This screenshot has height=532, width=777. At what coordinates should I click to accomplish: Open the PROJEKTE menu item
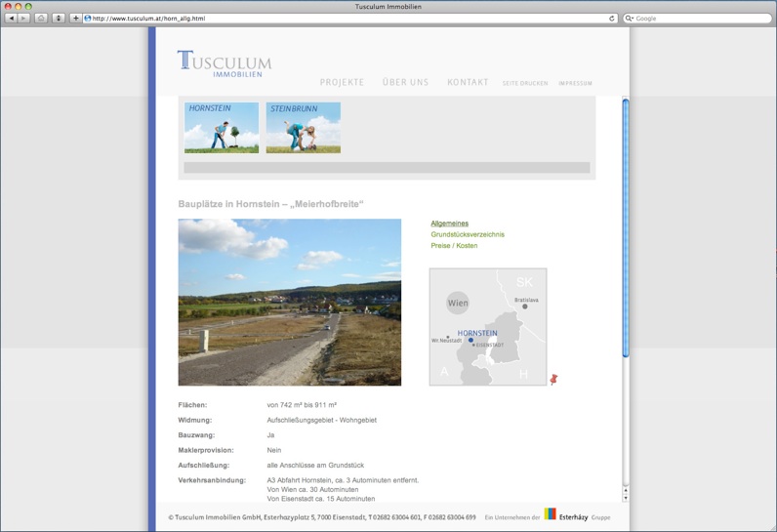[342, 82]
